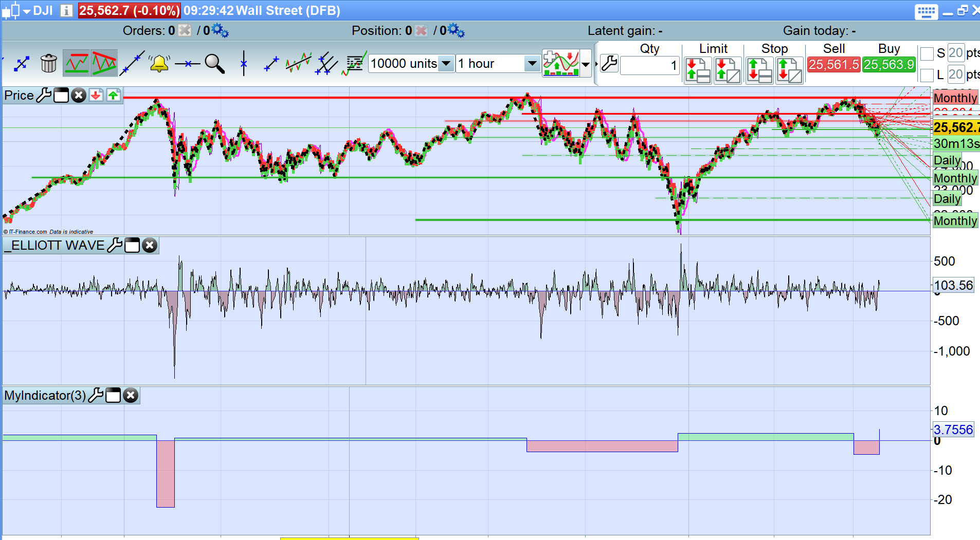Select the trend line drawing tool
The width and height of the screenshot is (980, 540).
[132, 64]
